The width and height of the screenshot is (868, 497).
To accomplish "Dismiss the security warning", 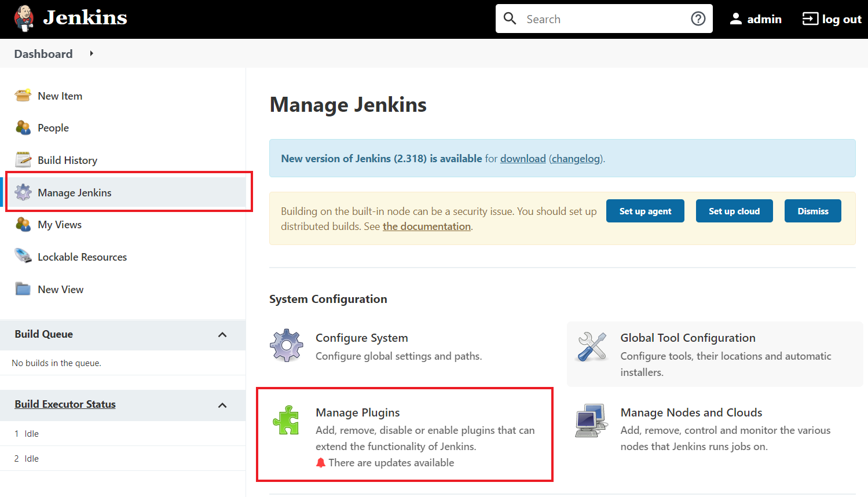I will coord(813,211).
